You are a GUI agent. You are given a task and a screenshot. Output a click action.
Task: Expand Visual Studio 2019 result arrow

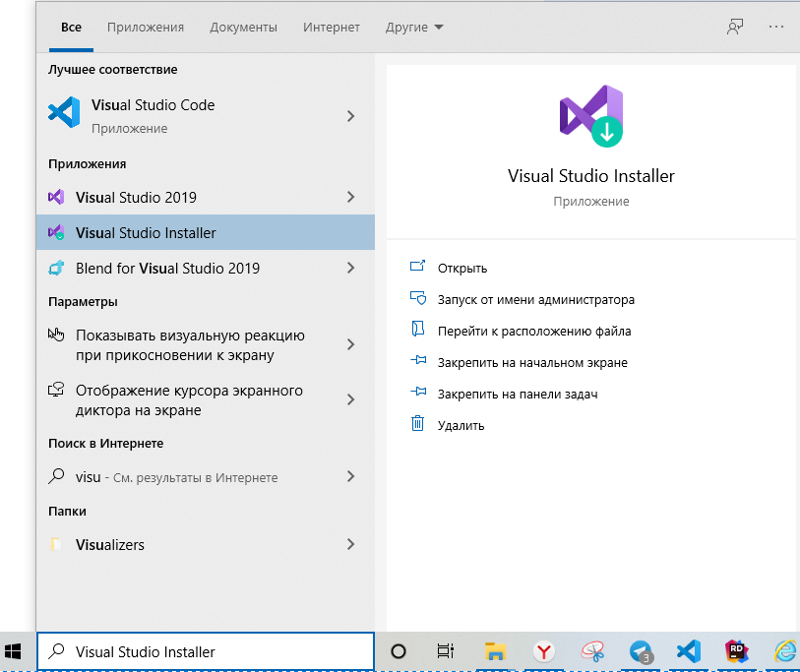click(350, 197)
